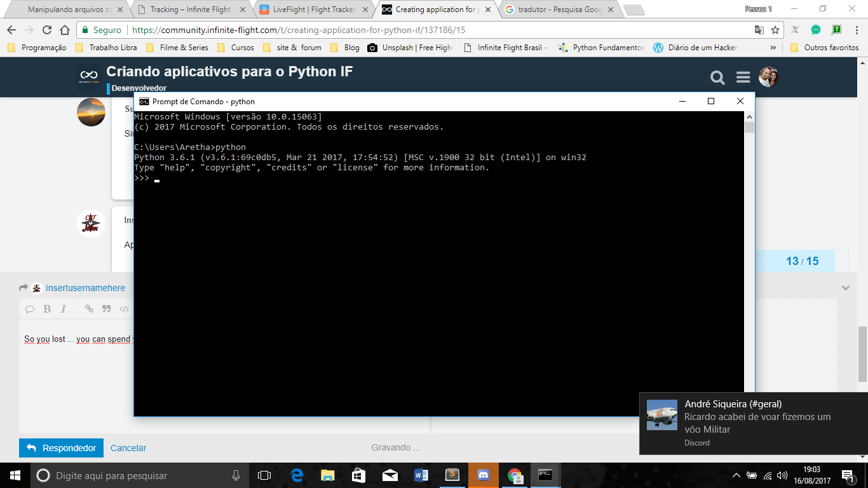Open the Command Prompt window system menu icon
The width and height of the screenshot is (868, 488).
(x=144, y=102)
